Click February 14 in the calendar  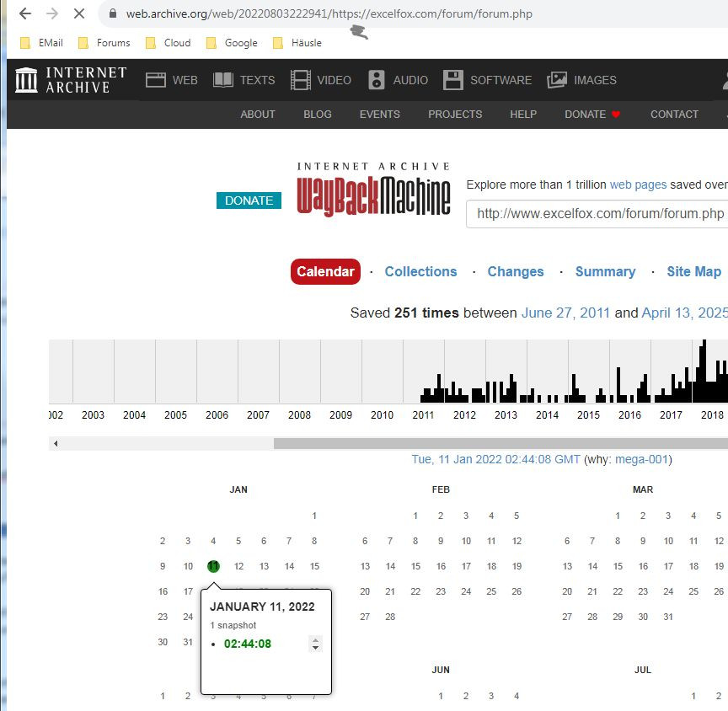(x=390, y=566)
